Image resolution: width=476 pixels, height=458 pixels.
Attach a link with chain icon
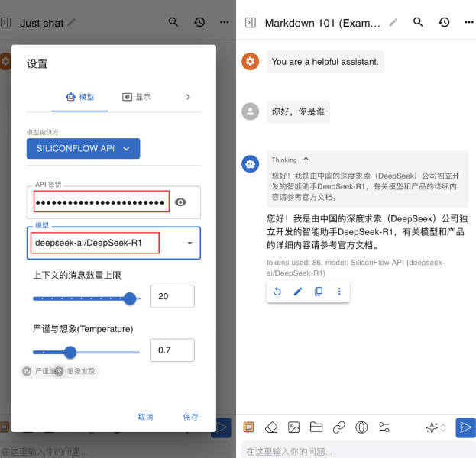[339, 427]
